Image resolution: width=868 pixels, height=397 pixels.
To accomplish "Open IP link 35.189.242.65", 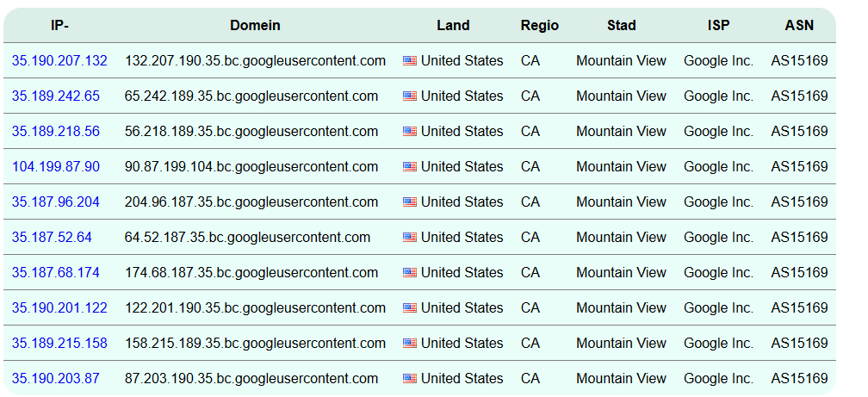I will pos(56,96).
